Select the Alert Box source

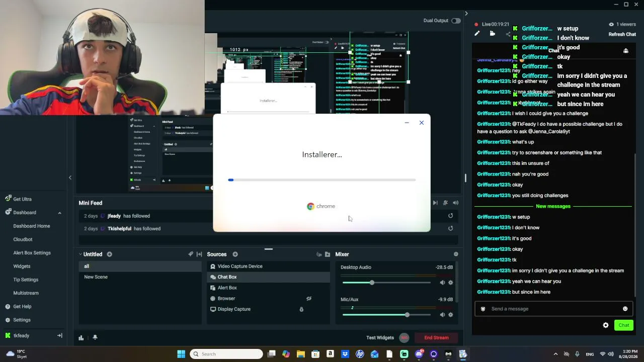269,288
